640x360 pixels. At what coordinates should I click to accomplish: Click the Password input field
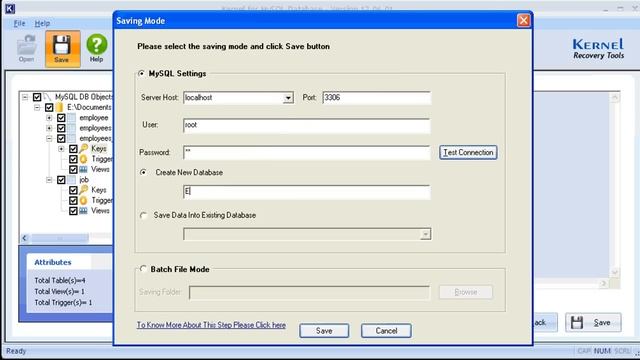click(307, 153)
